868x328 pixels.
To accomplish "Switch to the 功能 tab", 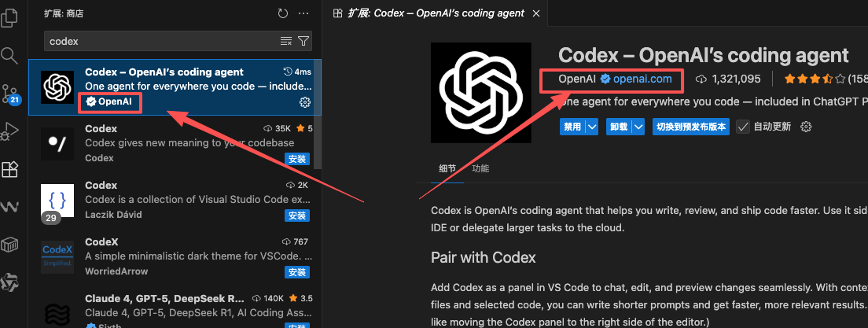I will tap(480, 168).
